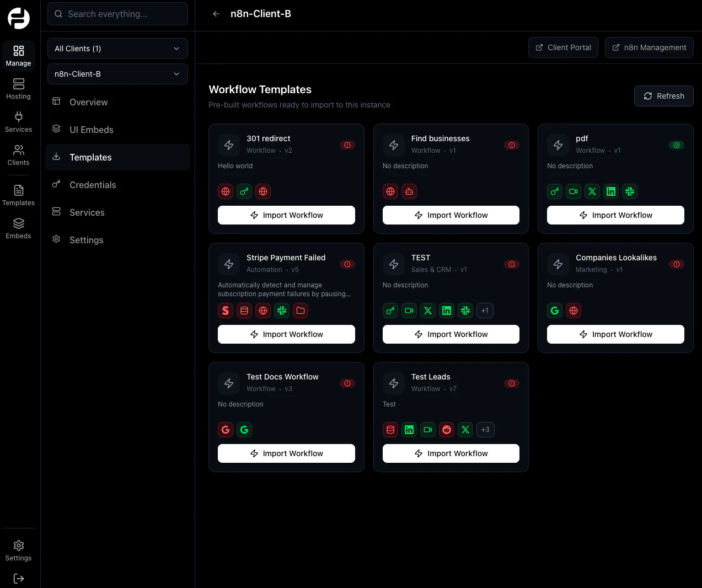
Task: Click the Stripe icon on Stripe Payment Failed card
Action: pyautogui.click(x=225, y=311)
